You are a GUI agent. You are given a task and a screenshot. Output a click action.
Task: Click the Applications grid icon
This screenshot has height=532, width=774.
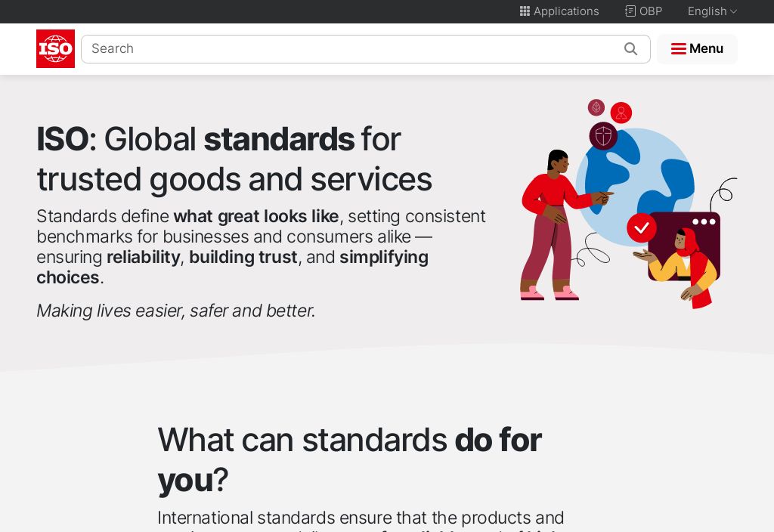click(525, 11)
